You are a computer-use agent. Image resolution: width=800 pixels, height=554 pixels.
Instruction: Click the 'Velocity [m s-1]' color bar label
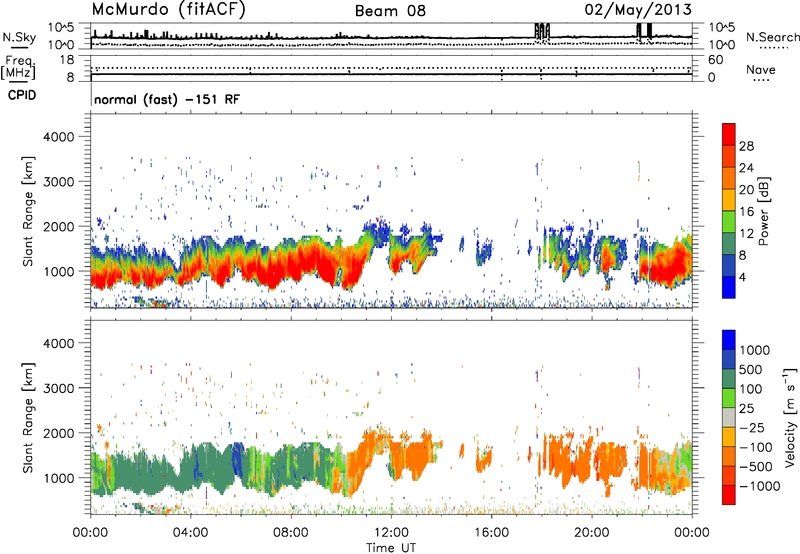789,417
